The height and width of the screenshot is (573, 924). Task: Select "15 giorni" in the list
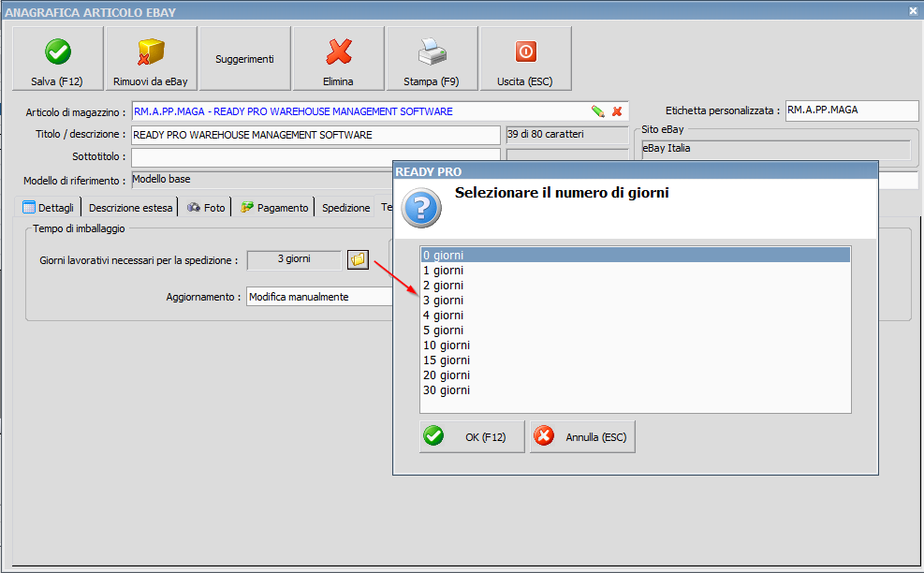click(x=636, y=360)
